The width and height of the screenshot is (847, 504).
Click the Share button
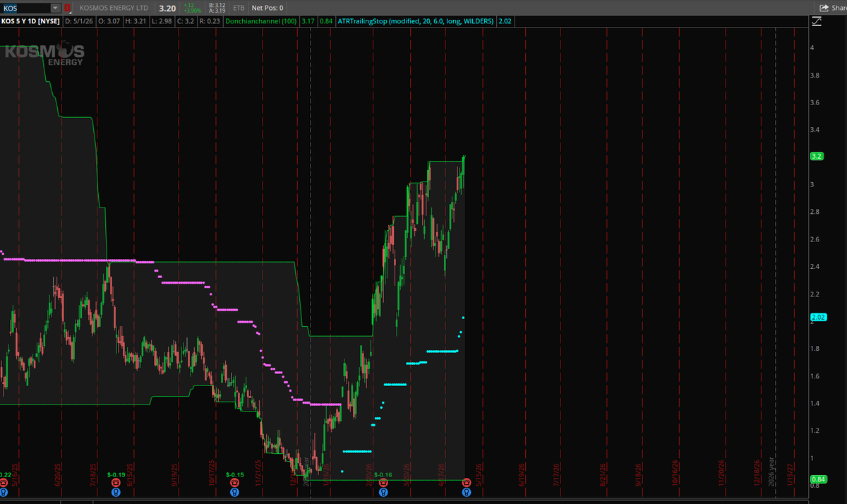point(831,8)
